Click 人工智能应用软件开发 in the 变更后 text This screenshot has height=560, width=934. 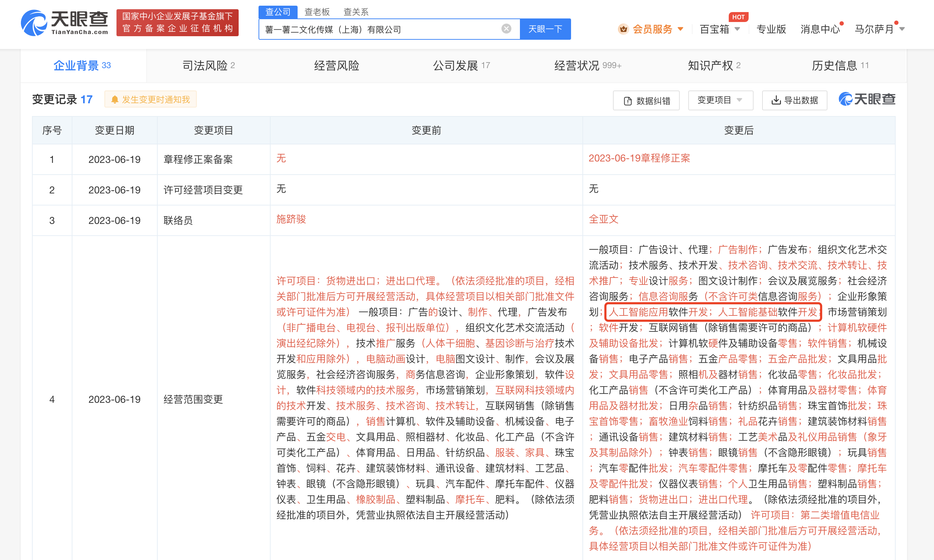pyautogui.click(x=658, y=312)
